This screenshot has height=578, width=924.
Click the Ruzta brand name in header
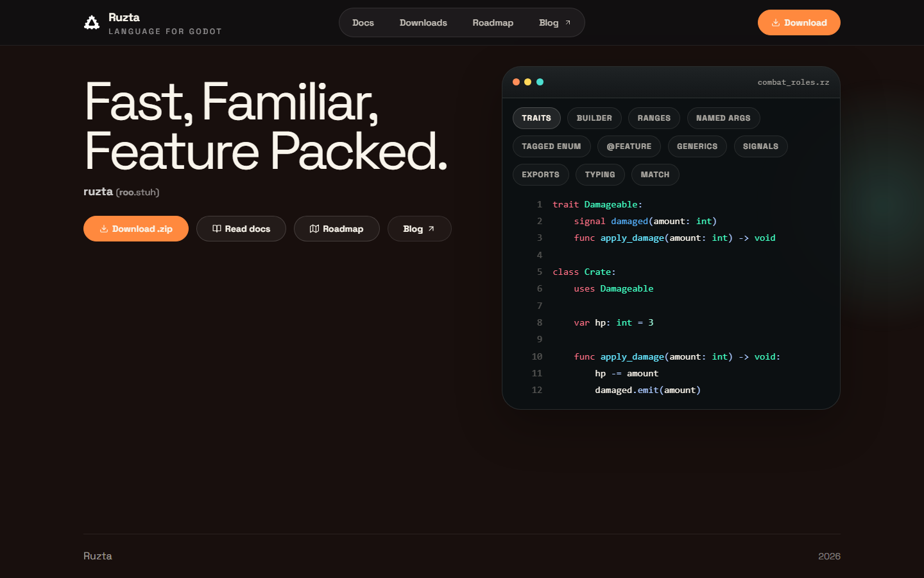124,17
